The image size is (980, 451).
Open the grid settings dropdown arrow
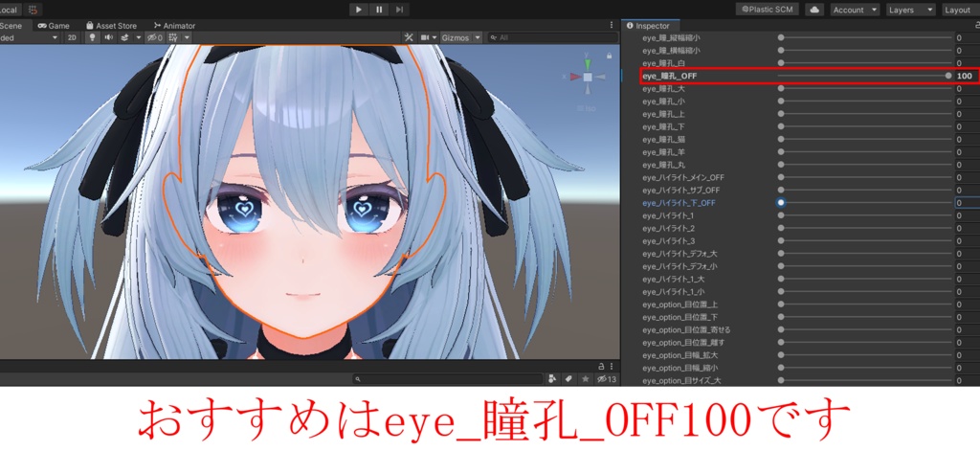[x=187, y=37]
